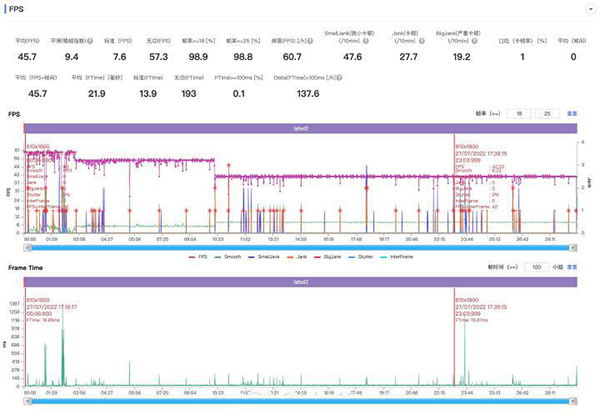
Task: Click the second FPS threshold field showing 25
Action: pyautogui.click(x=547, y=114)
